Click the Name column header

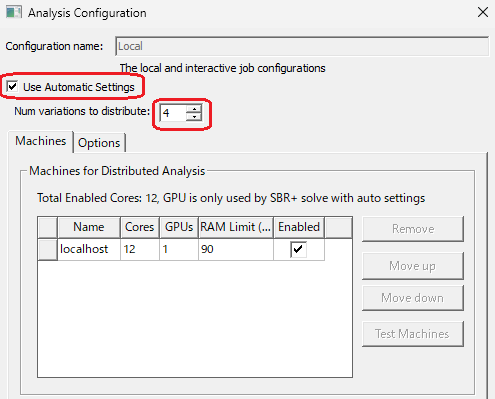click(89, 227)
